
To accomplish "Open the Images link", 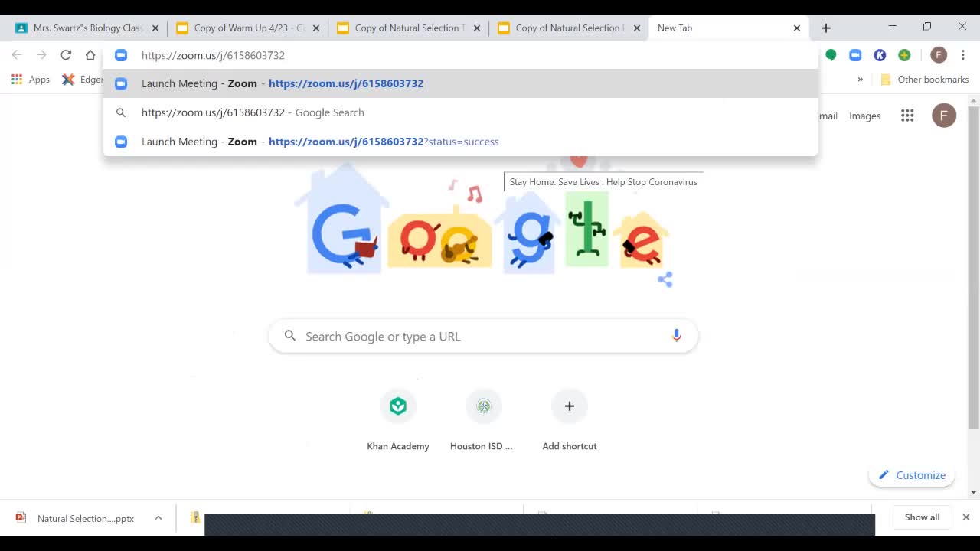I will [x=864, y=116].
